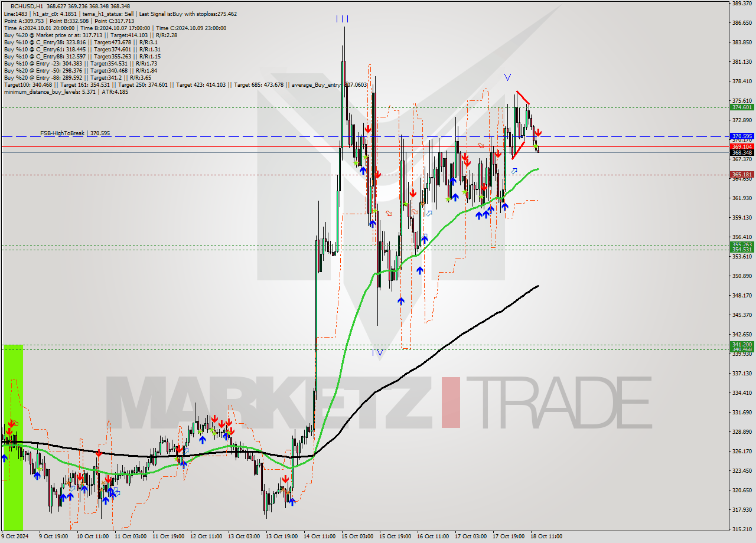Screen dimensions: 756x543
Task: Click the 381.130 price axis label
Action: tap(742, 62)
